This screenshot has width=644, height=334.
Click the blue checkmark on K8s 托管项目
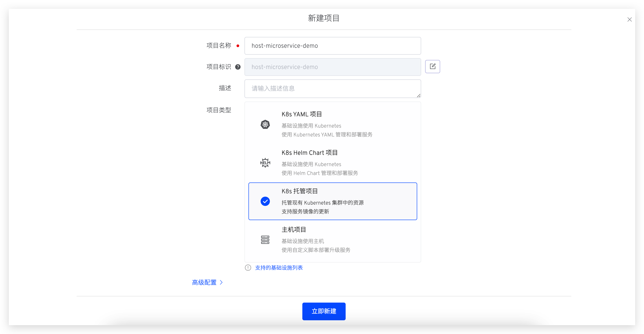(265, 201)
